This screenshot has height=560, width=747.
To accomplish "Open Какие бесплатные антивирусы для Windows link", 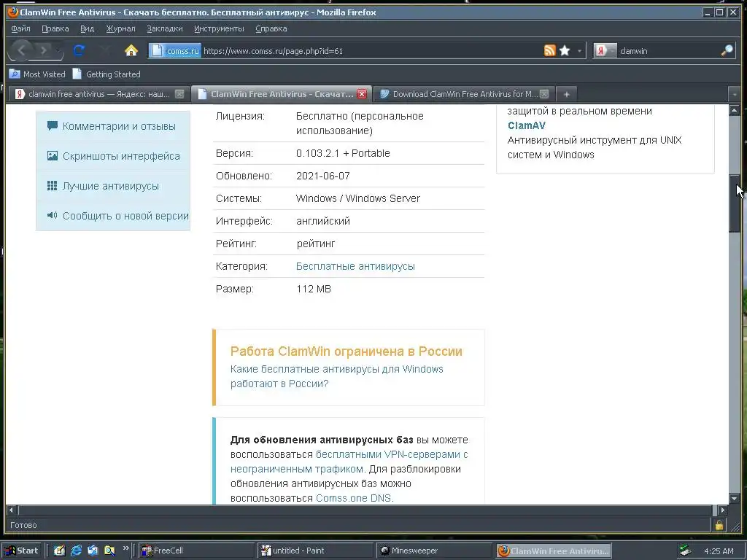I will pyautogui.click(x=337, y=376).
